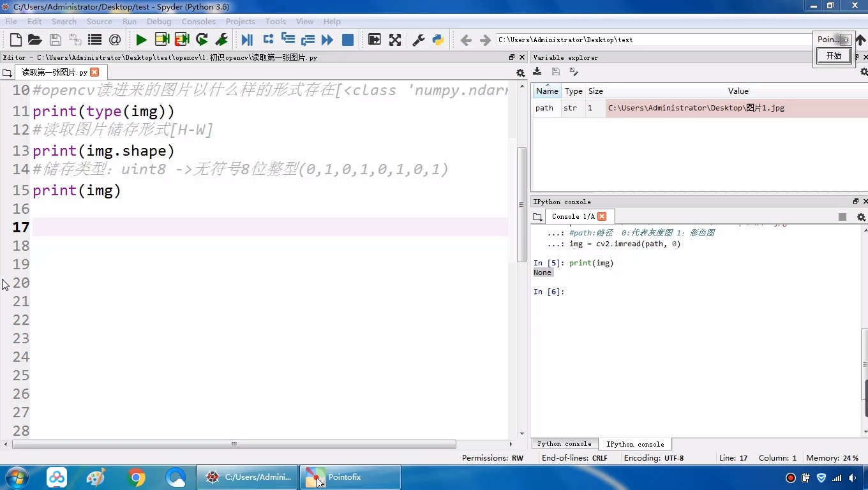The image size is (868, 490).
Task: Select the Run current cell icon
Action: click(161, 40)
